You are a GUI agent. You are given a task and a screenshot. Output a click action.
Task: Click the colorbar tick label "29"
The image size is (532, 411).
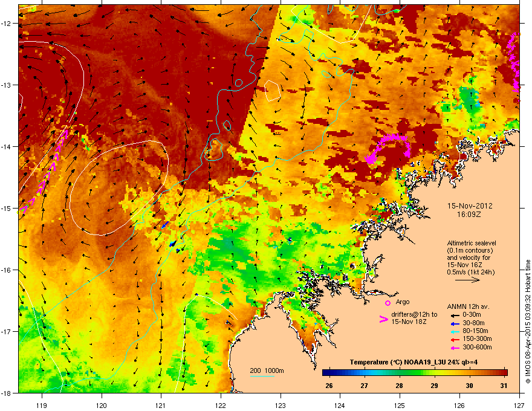(x=434, y=386)
